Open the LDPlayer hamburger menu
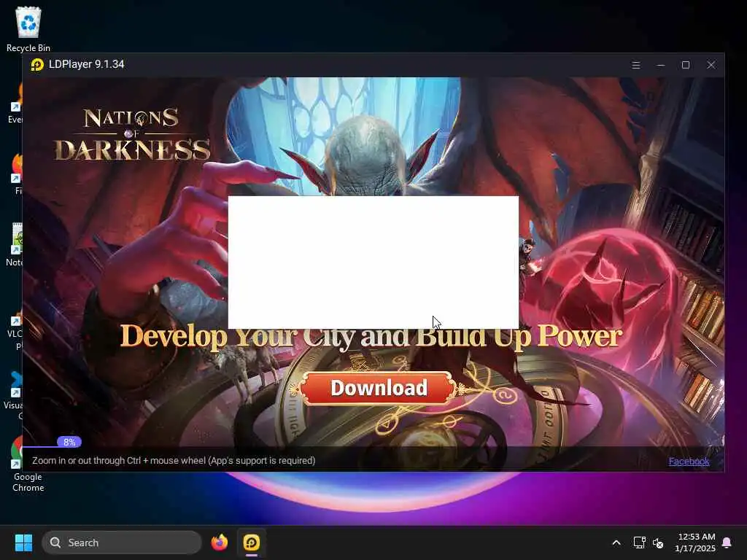The image size is (747, 560). click(x=635, y=65)
